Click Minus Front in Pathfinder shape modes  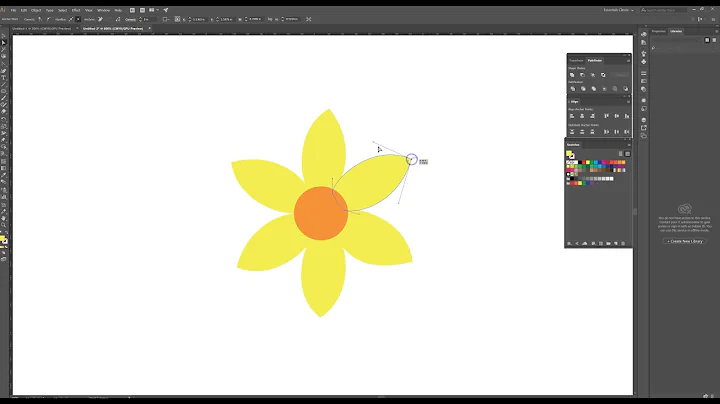click(582, 75)
